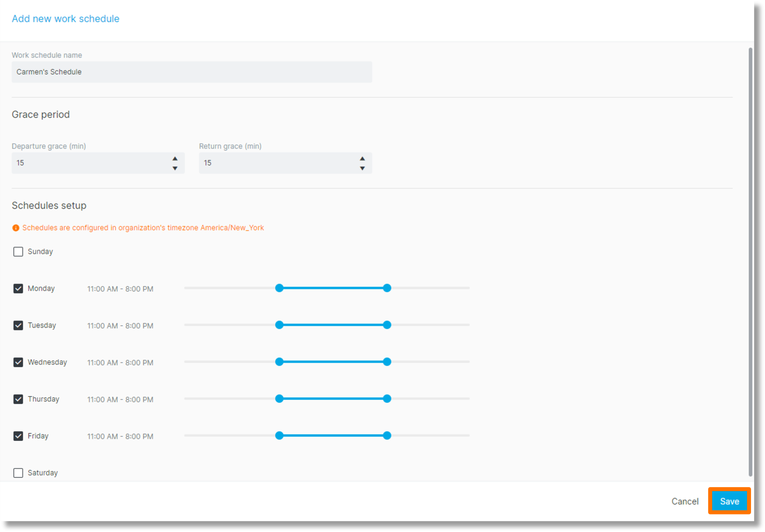Toggle the Thursday checkbox off
This screenshot has width=765, height=532.
[x=18, y=399]
